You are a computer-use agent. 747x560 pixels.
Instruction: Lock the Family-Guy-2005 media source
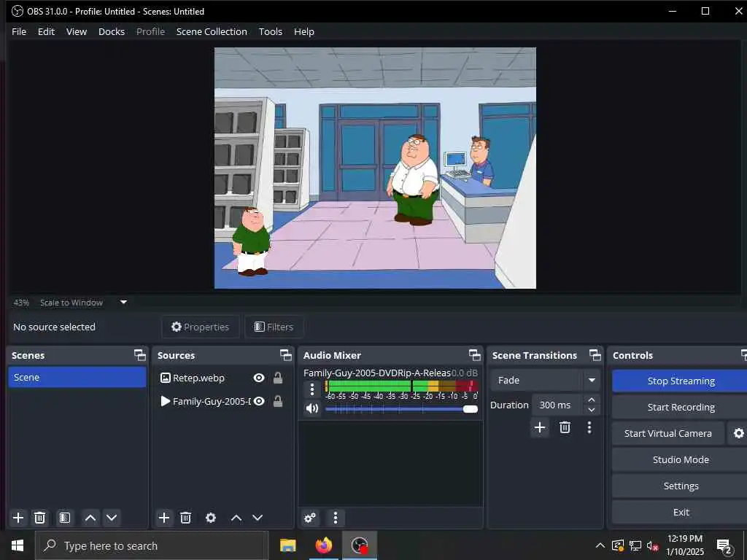(x=278, y=401)
